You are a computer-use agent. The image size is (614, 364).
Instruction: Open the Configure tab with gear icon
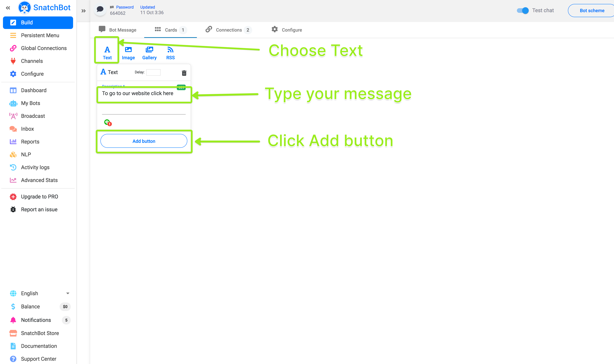(x=287, y=30)
